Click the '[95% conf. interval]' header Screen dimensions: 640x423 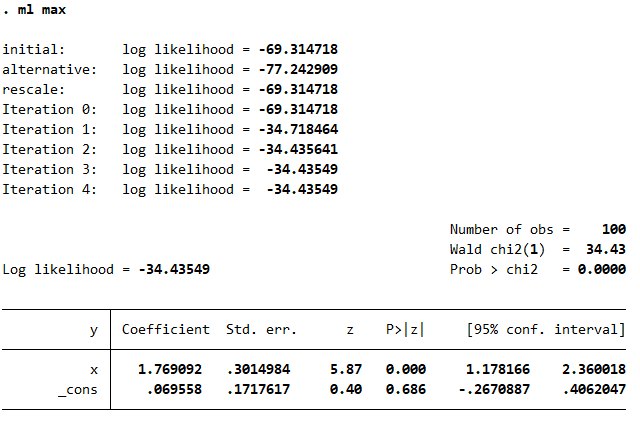(545, 329)
